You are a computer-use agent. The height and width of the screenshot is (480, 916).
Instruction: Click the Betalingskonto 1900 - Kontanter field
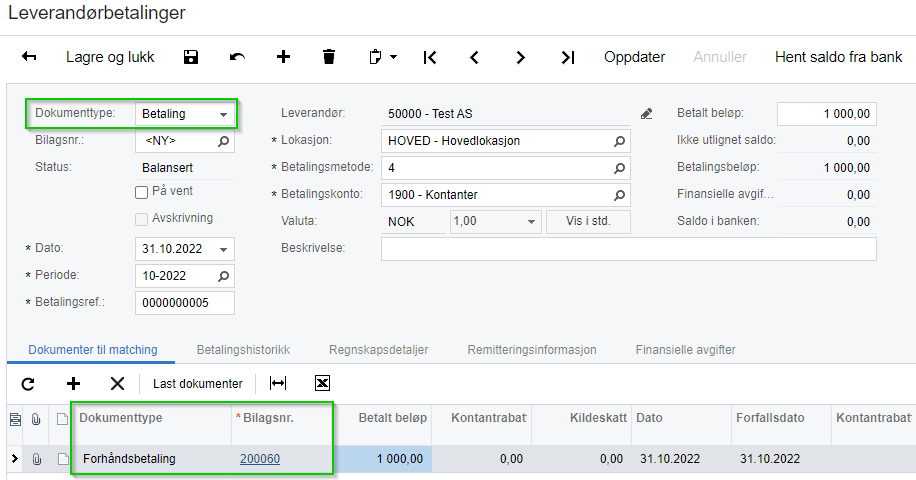pos(505,195)
